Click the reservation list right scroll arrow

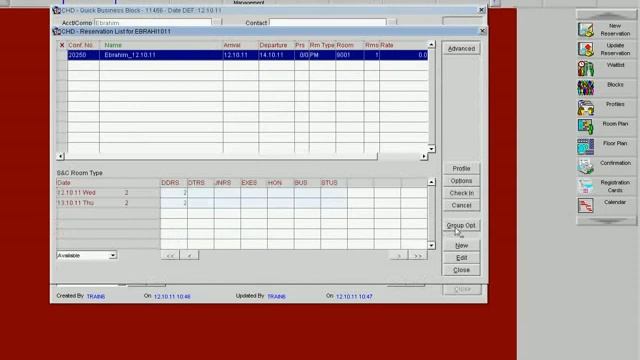pyautogui.click(x=424, y=156)
